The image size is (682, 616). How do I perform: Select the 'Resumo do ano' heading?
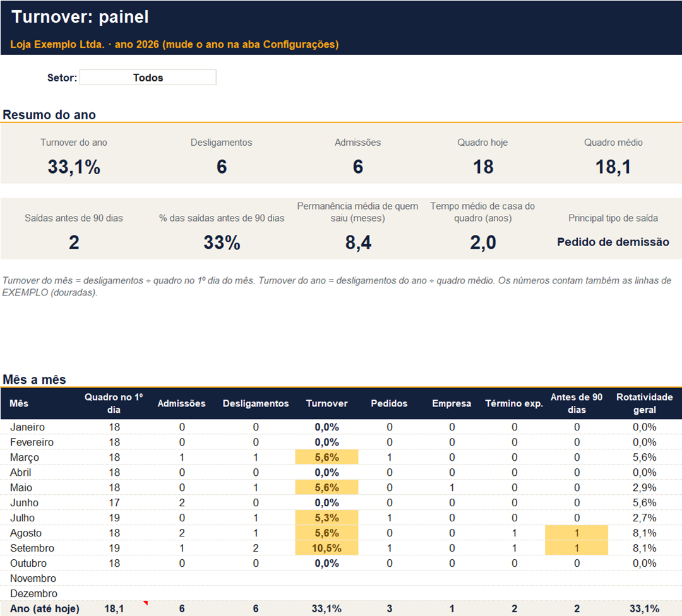click(49, 115)
